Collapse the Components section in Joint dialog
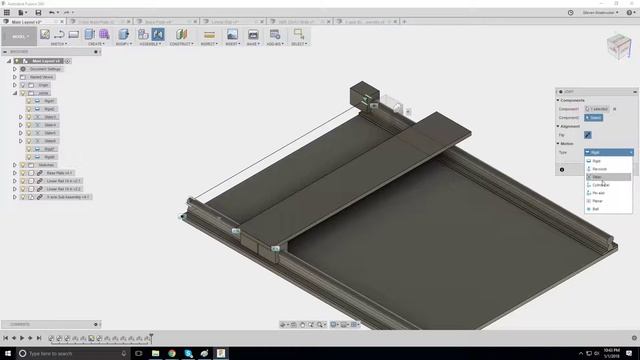Screen dimensions: 640x360 tap(558, 100)
